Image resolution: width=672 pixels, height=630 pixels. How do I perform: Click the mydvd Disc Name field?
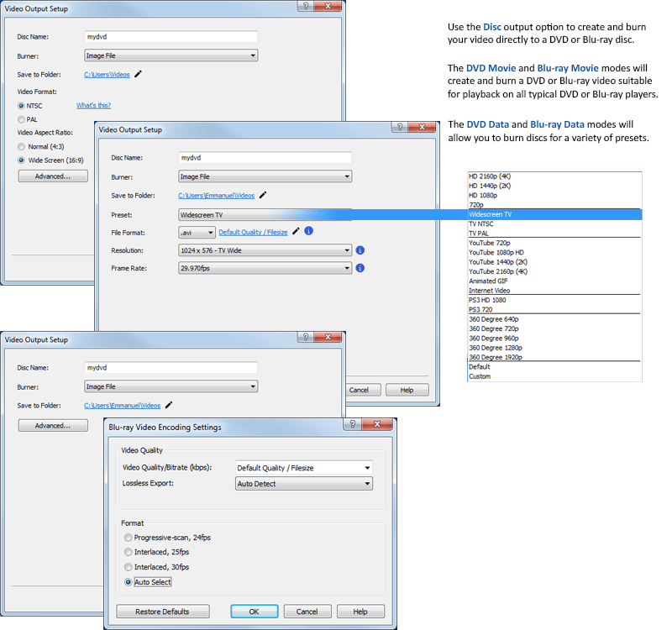(170, 36)
